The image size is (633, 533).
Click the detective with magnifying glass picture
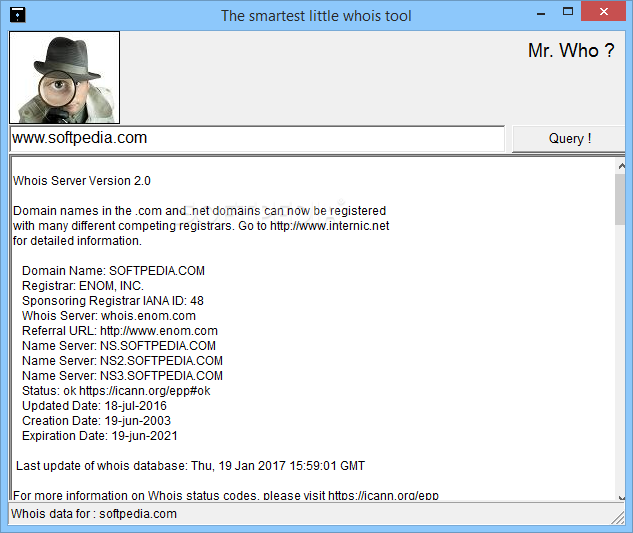click(x=65, y=77)
